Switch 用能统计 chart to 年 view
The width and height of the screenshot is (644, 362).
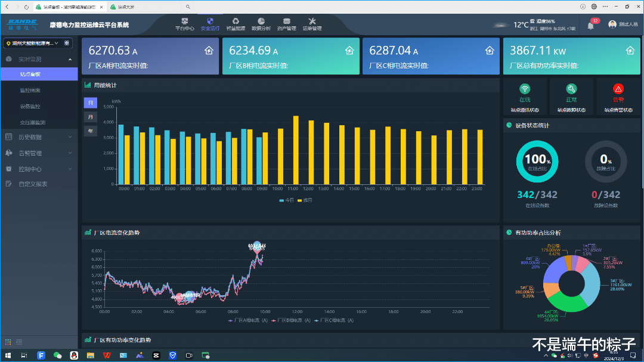tap(91, 131)
